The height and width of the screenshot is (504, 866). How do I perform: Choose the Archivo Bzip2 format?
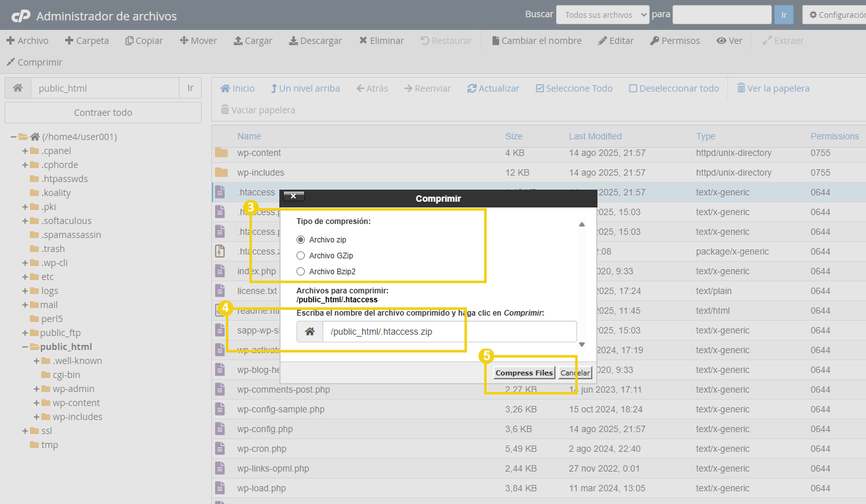(x=300, y=271)
